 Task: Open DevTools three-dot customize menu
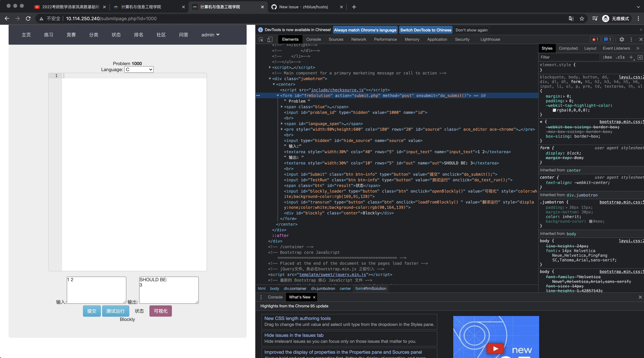point(631,39)
